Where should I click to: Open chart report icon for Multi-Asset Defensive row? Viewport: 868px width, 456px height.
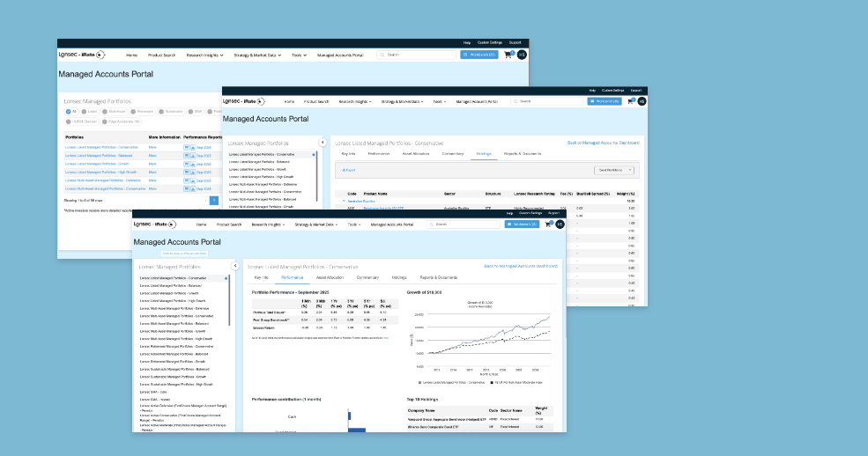point(193,180)
